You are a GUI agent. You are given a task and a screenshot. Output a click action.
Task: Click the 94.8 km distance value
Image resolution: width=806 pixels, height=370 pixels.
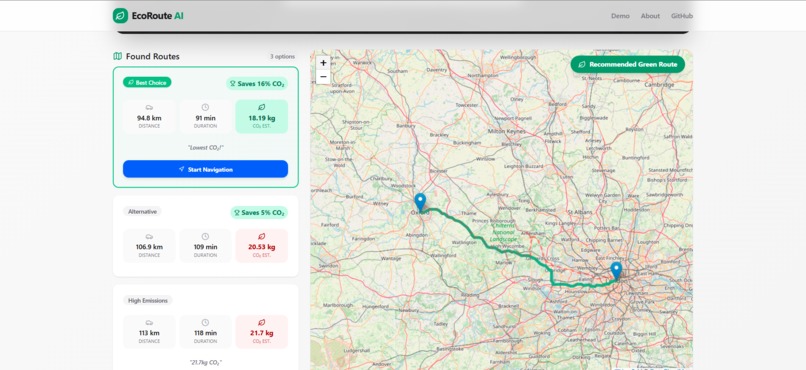pyautogui.click(x=149, y=118)
